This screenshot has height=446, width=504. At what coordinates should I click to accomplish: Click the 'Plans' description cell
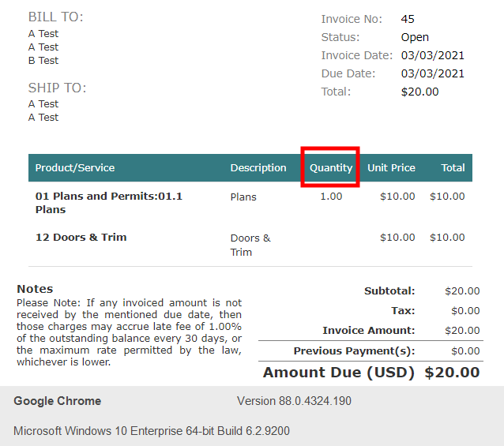(x=243, y=197)
